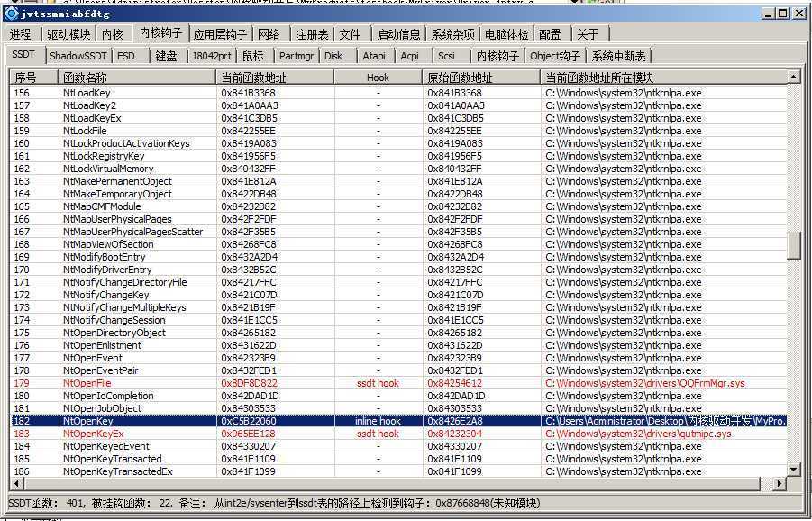This screenshot has width=812, height=521.
Task: Select the Partmgr sub-tab
Action: click(297, 55)
